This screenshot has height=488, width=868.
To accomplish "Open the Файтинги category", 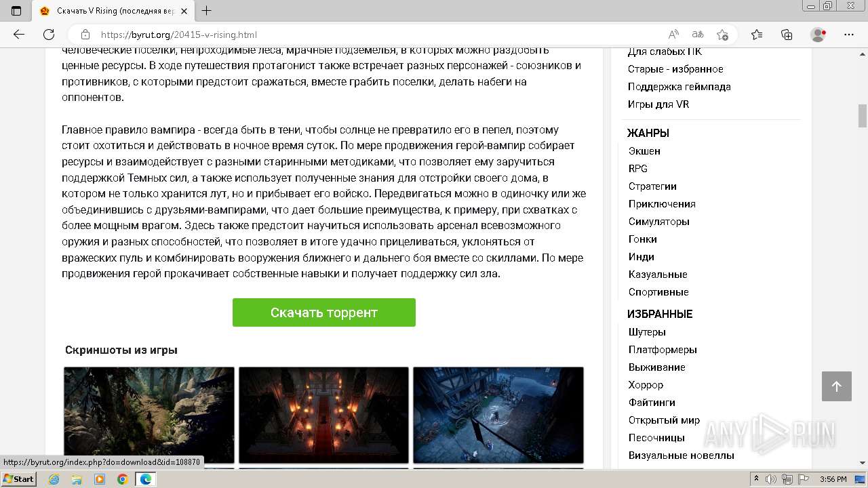I will pos(652,403).
